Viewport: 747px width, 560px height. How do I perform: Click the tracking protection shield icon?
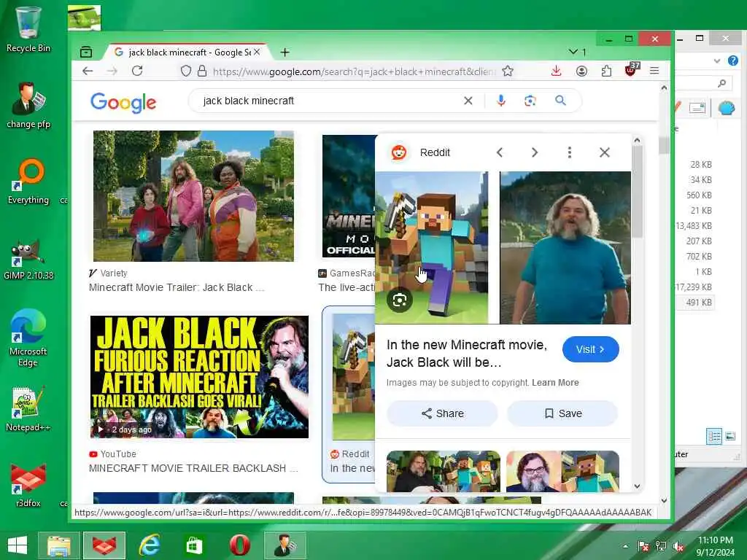tap(186, 71)
